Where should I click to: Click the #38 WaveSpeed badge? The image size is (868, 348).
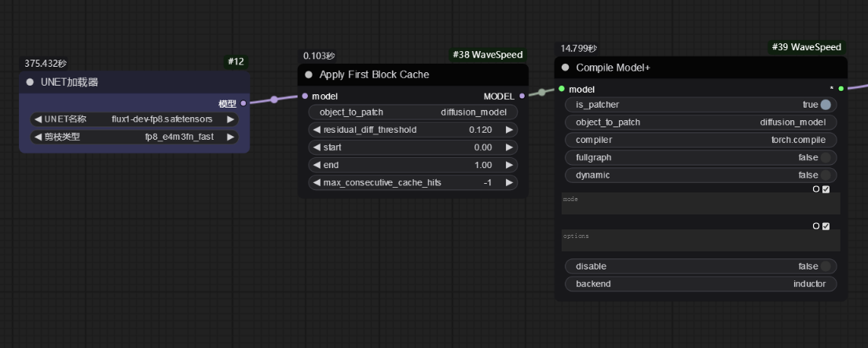pyautogui.click(x=487, y=55)
